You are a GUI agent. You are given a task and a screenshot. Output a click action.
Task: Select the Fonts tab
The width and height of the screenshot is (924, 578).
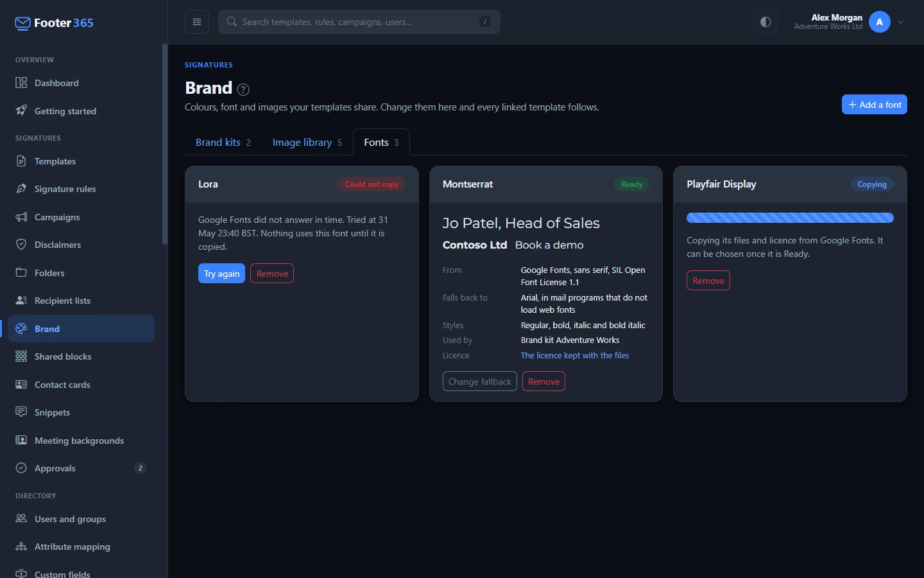click(381, 143)
